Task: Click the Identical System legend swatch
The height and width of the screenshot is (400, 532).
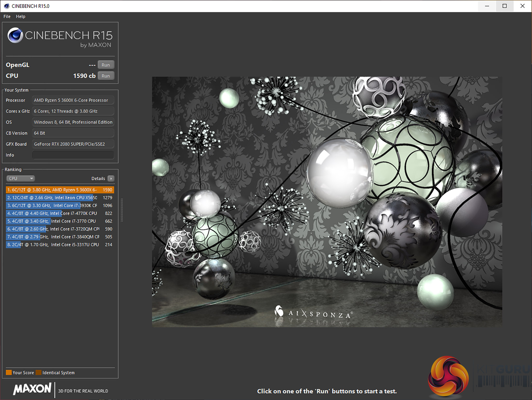Action: pyautogui.click(x=38, y=372)
